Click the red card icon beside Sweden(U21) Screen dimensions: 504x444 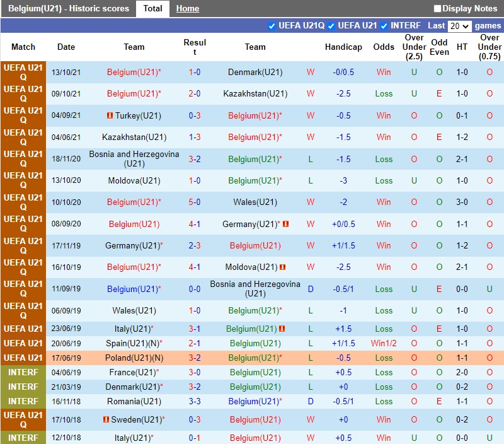click(106, 419)
